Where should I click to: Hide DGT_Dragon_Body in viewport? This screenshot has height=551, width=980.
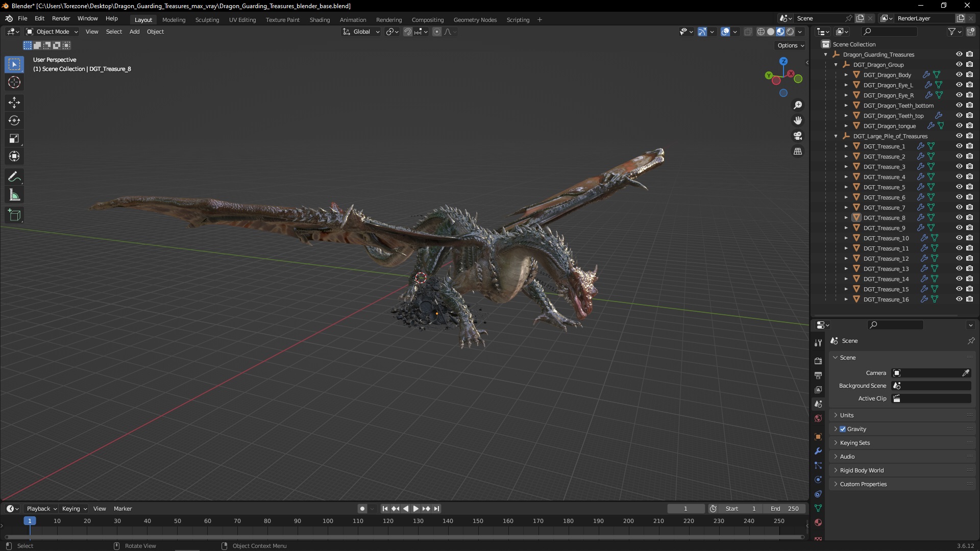959,74
